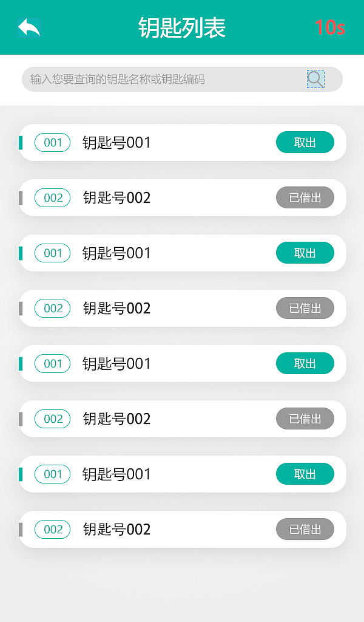Click the 钥匙列表 title text
The height and width of the screenshot is (622, 364).
point(182,26)
